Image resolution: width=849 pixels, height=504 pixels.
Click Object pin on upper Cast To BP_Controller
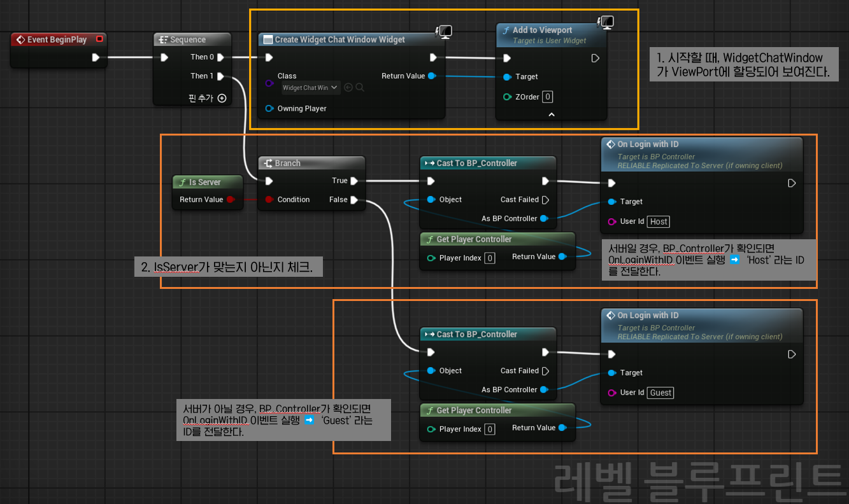(431, 199)
